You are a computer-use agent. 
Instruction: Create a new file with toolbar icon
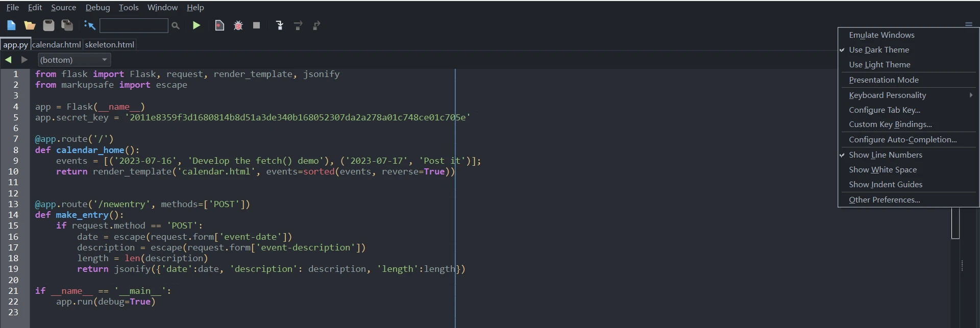(11, 26)
